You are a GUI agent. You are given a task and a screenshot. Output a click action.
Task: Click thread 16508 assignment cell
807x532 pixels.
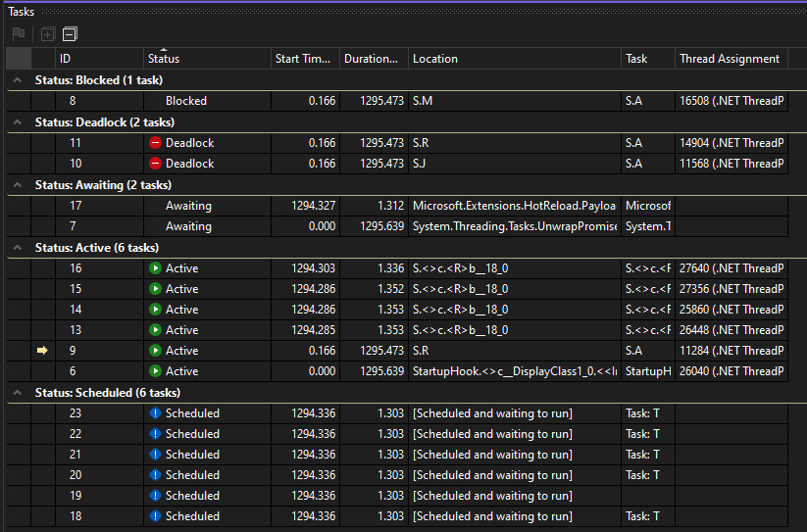(x=731, y=101)
